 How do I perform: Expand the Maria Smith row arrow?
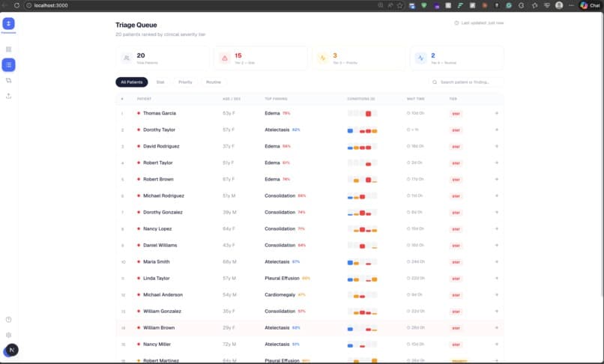(497, 261)
